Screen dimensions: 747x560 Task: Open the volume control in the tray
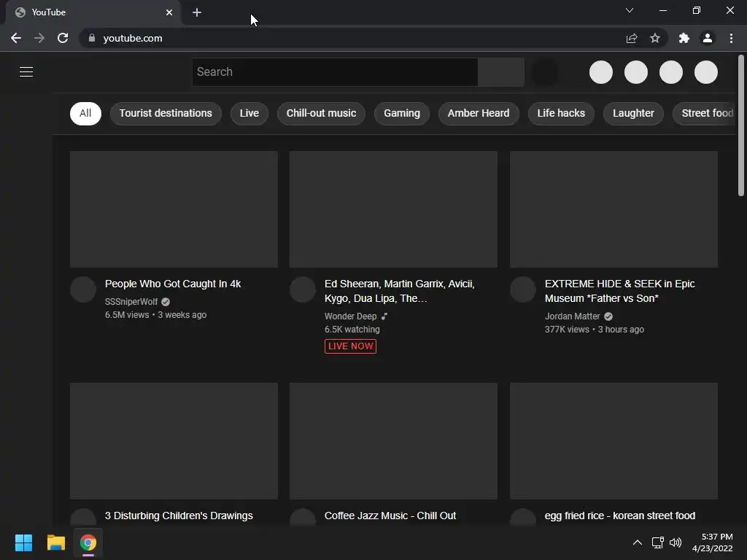point(676,542)
